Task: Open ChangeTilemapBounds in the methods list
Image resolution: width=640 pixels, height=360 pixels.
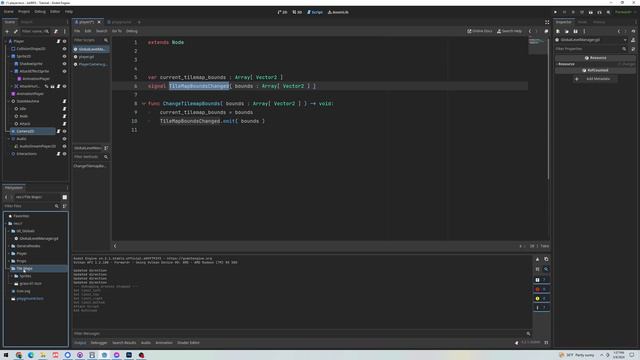Action: point(91,166)
